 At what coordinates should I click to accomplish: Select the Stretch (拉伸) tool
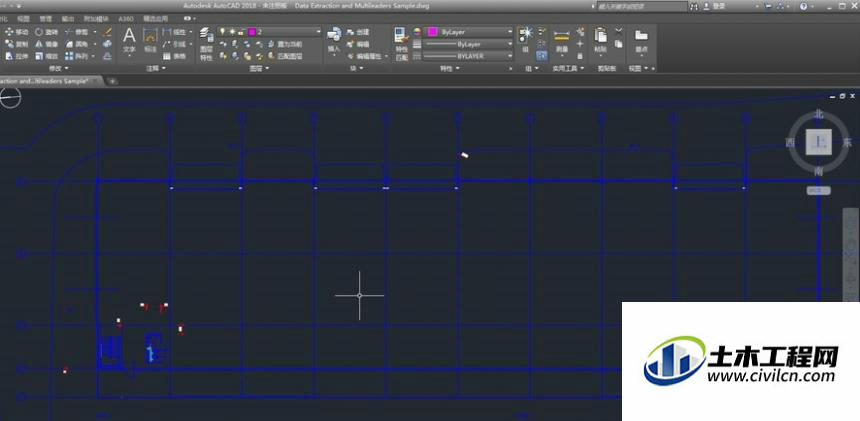click(x=16, y=56)
